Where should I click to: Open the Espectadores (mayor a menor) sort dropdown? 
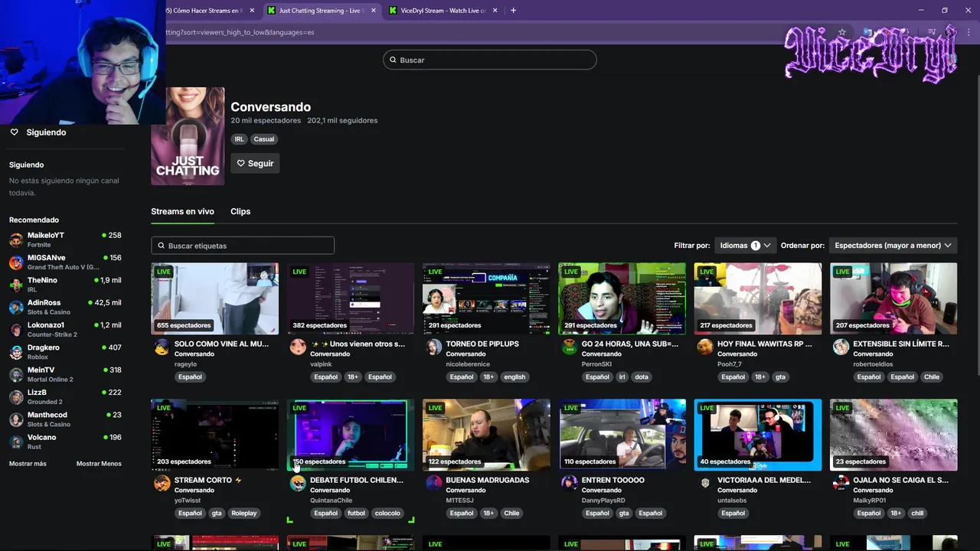(893, 246)
